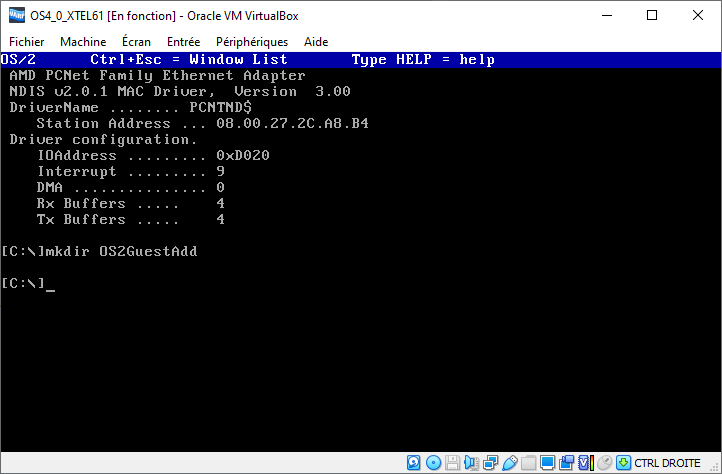Click the 'NDIS v2.0.1 MAC Driver' line
The width and height of the screenshot is (722, 474).
180,92
